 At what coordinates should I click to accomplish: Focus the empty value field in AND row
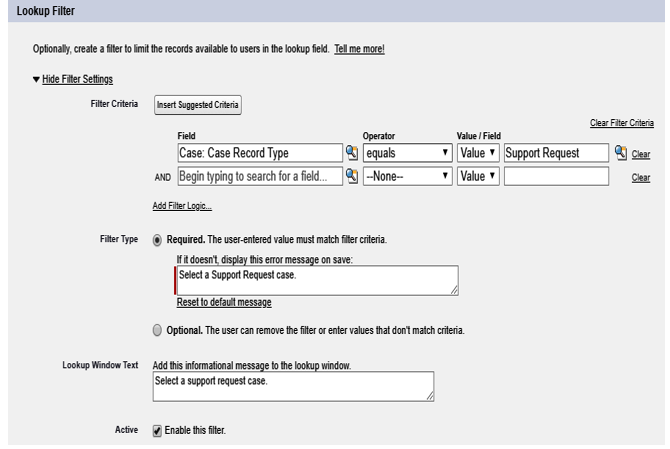click(x=556, y=176)
